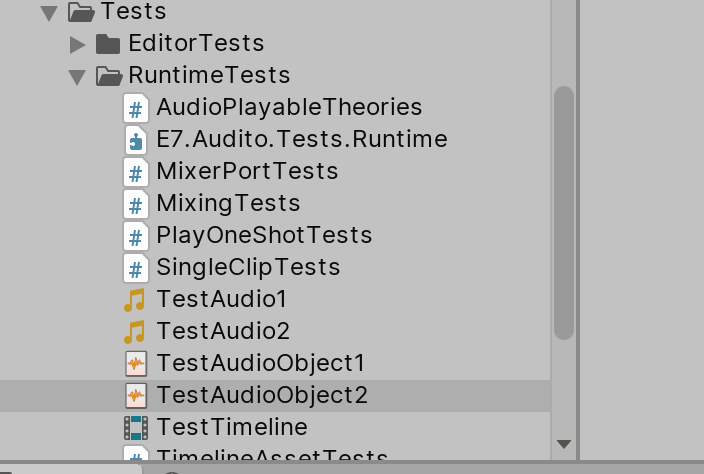Image resolution: width=704 pixels, height=474 pixels.
Task: Click the AudioPlayableTheories C# script icon
Action: pyautogui.click(x=135, y=108)
